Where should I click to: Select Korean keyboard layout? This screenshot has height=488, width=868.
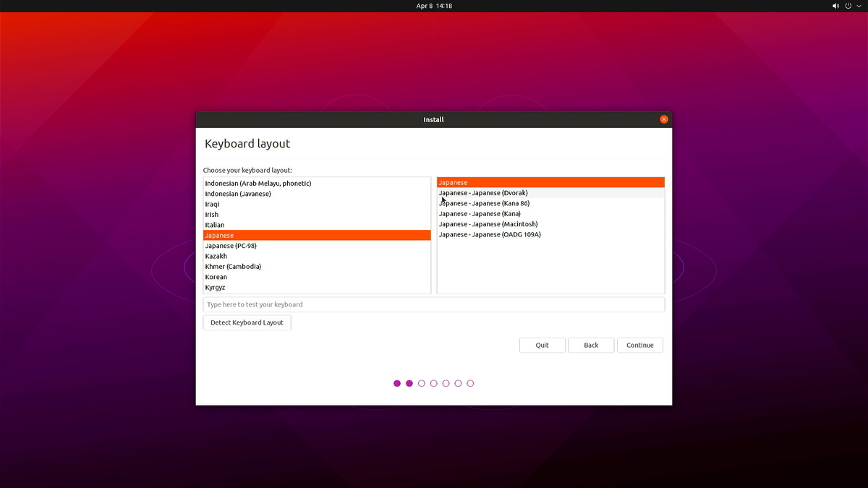317,277
